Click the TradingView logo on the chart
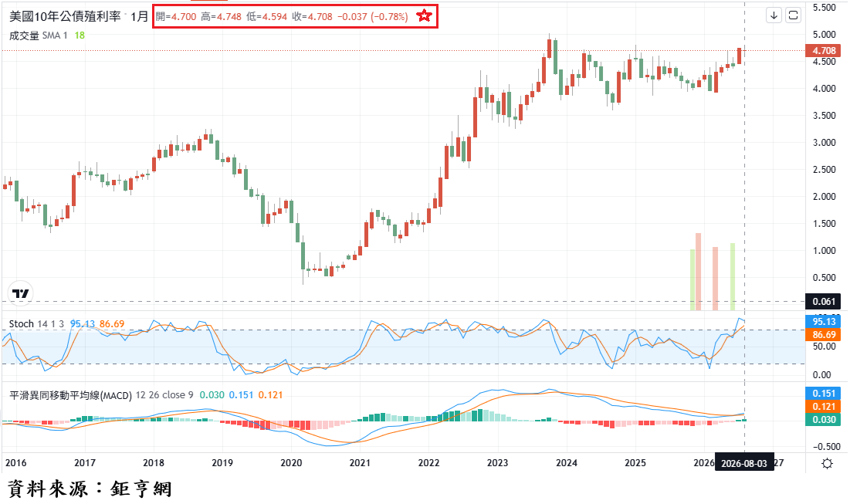The image size is (860, 504). [x=21, y=293]
